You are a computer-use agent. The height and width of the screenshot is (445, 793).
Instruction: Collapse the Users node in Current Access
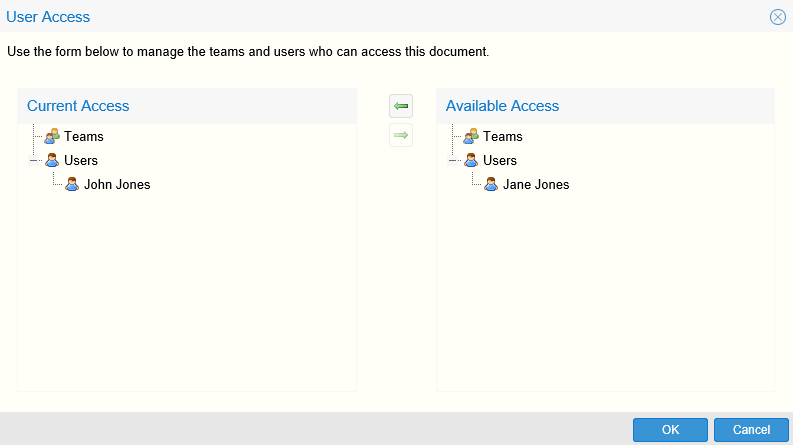(x=34, y=160)
